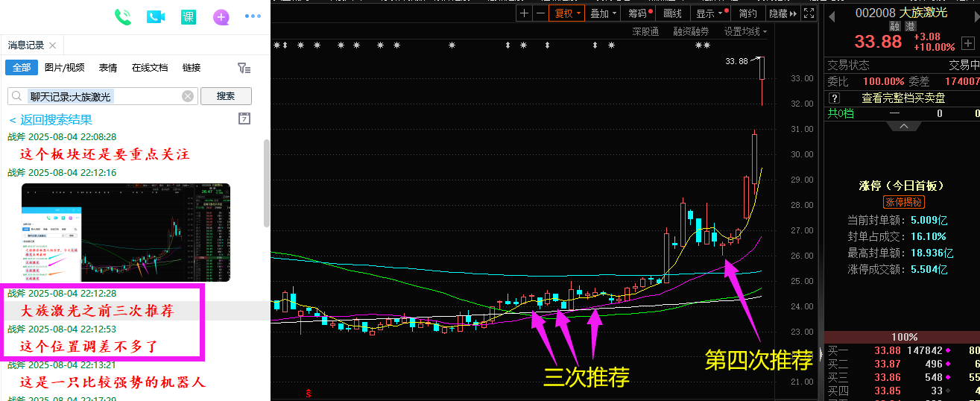This screenshot has height=401, width=980.
Task: Open the 设置均线 dropdown
Action: pyautogui.click(x=745, y=31)
